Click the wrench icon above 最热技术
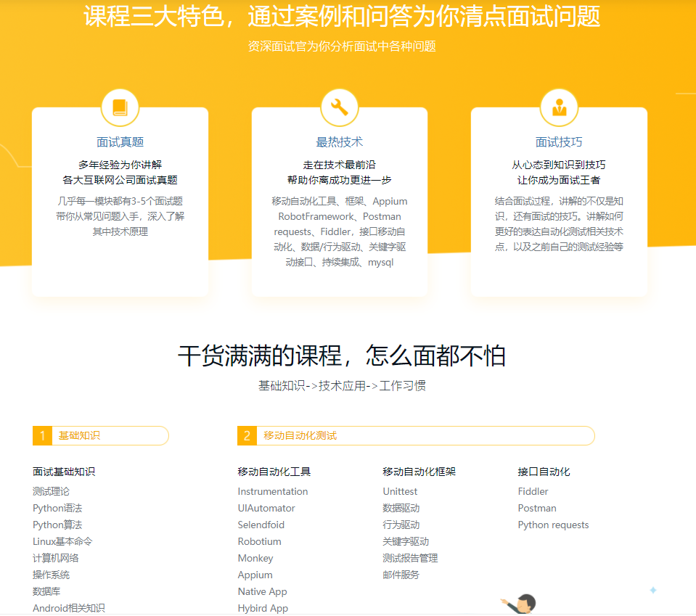Screen dimensions: 696x616 pos(340,107)
